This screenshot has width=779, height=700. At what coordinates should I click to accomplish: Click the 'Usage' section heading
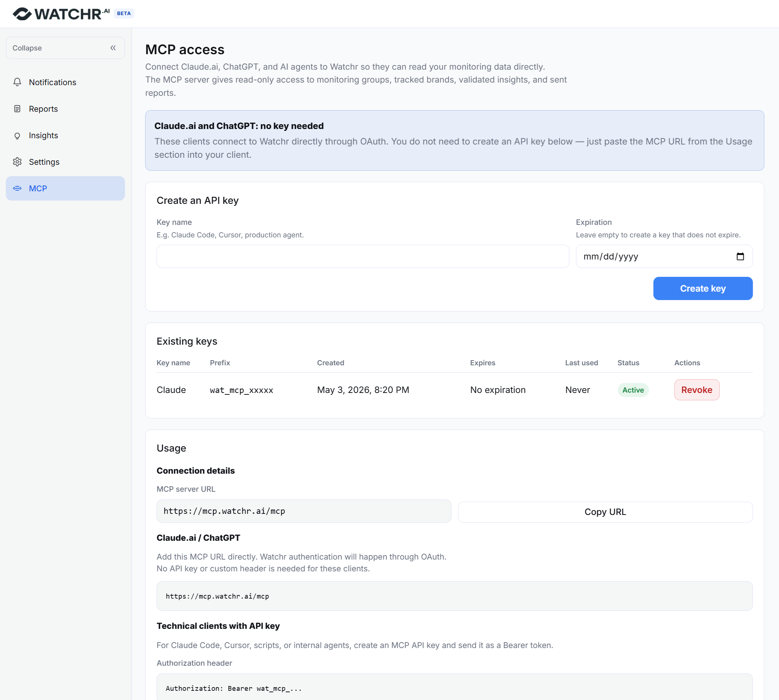171,448
